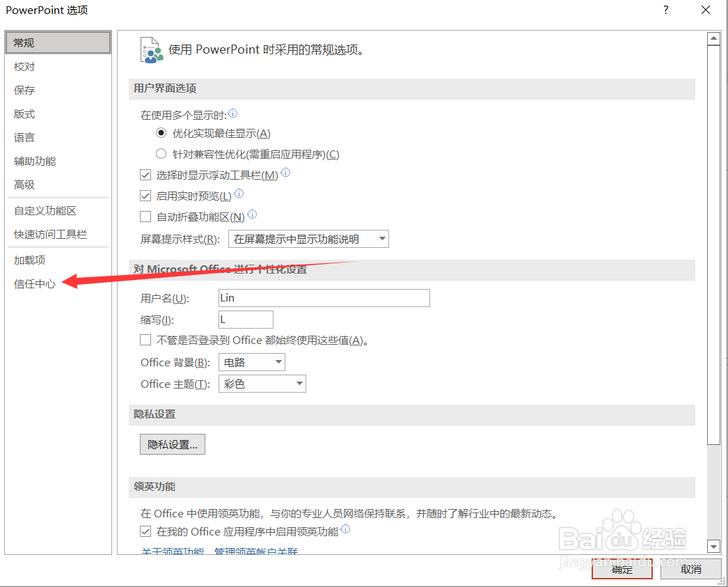Open 加载项 category
This screenshot has height=587, width=728.
click(x=58, y=260)
